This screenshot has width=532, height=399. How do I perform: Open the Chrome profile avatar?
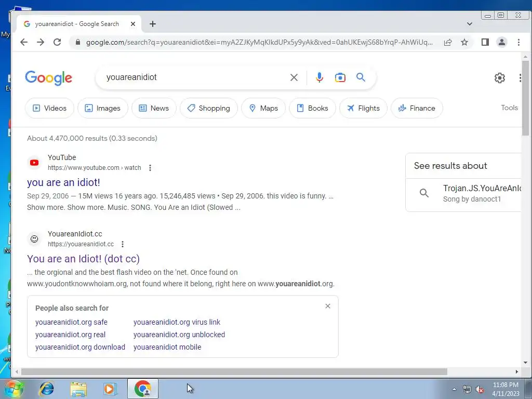pyautogui.click(x=502, y=42)
